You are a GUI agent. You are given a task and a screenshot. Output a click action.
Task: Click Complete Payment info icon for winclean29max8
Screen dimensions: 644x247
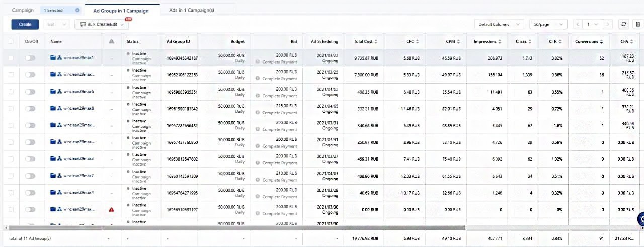tap(258, 113)
